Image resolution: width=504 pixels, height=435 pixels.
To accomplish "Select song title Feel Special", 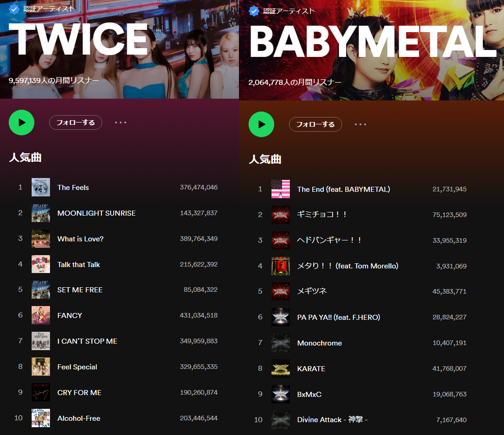I will (77, 367).
